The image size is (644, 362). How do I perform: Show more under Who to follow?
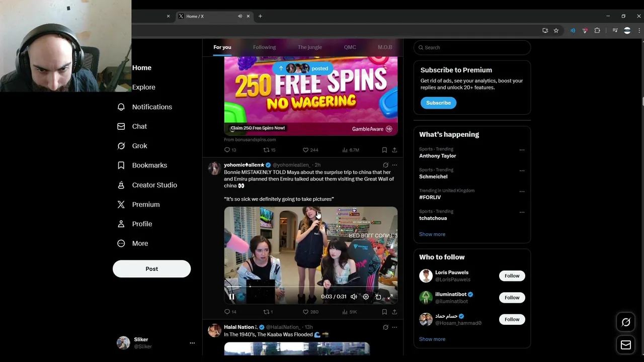[x=432, y=339]
